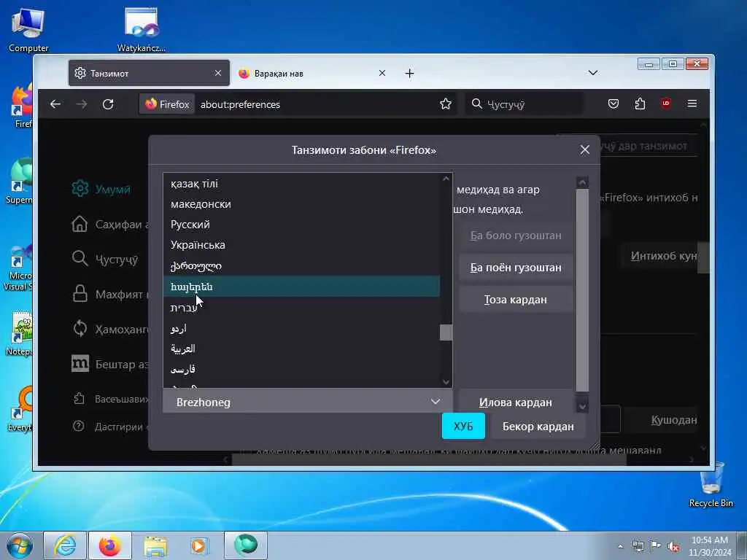Viewport: 747px width, 560px height.
Task: Click the Firefox identity badge in address bar
Action: click(167, 104)
